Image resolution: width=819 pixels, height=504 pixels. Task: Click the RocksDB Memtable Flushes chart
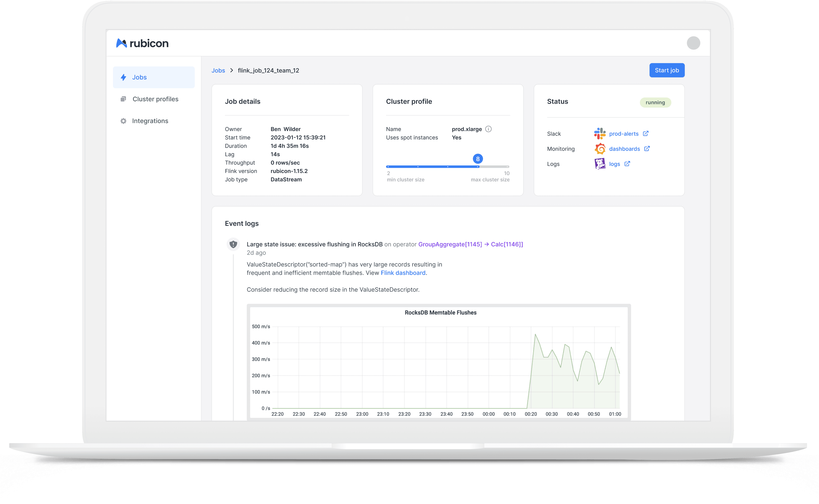(x=439, y=362)
